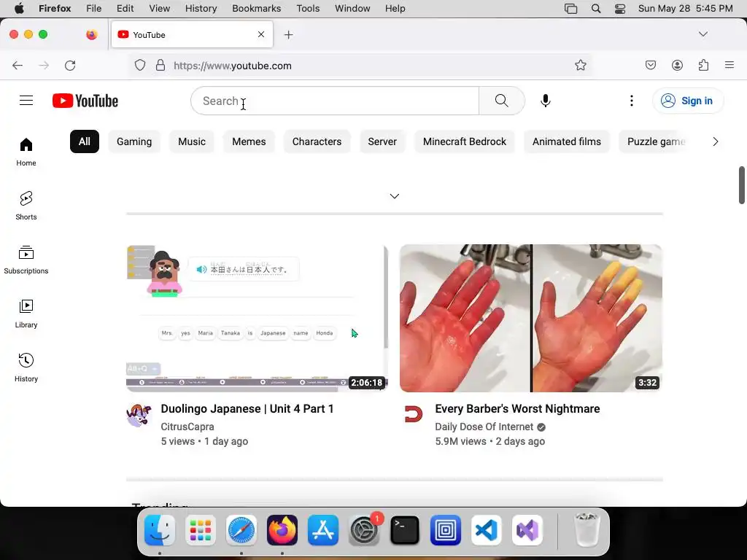Open the View menu

pyautogui.click(x=159, y=9)
